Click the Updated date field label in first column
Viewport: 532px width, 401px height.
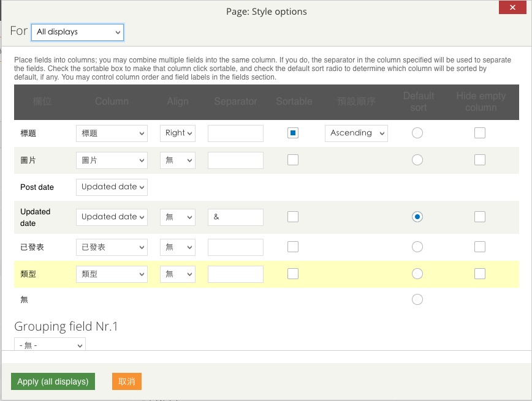[36, 217]
